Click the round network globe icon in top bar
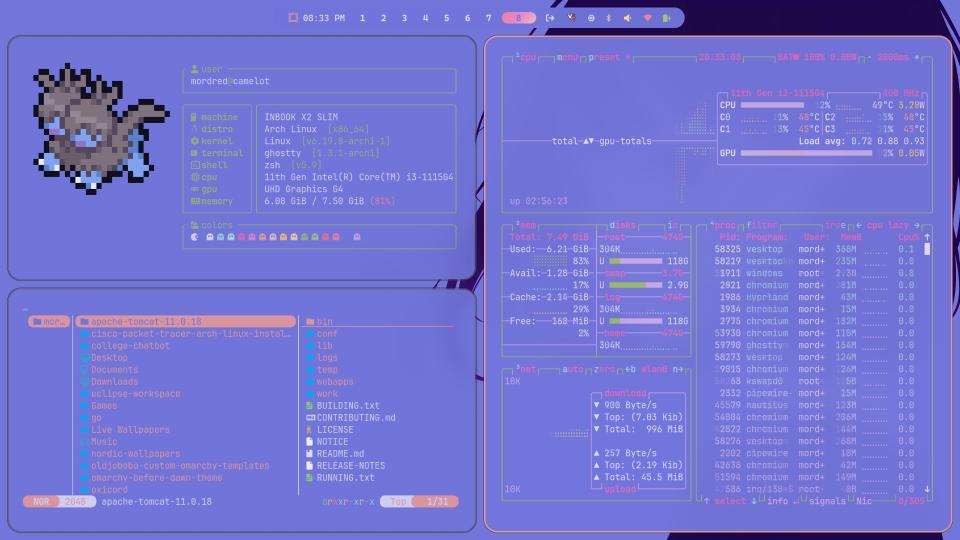This screenshot has height=540, width=960. pos(591,18)
